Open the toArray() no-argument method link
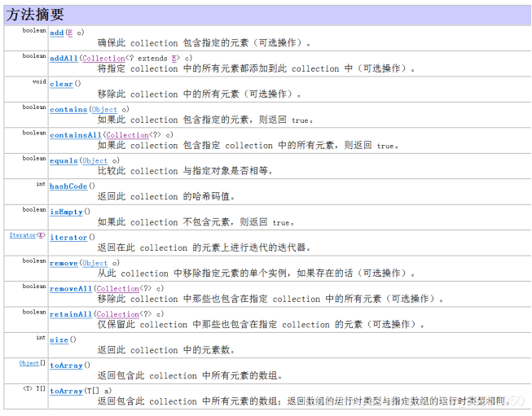The image size is (532, 416). click(67, 366)
